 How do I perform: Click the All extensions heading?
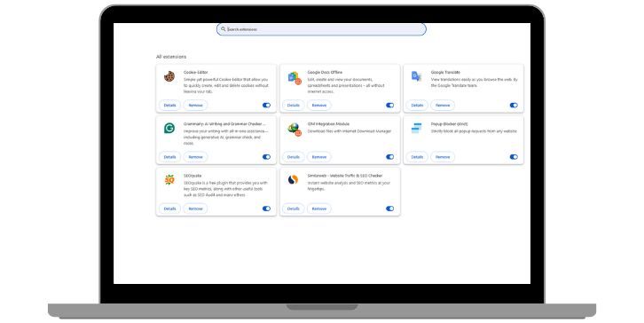click(x=171, y=57)
